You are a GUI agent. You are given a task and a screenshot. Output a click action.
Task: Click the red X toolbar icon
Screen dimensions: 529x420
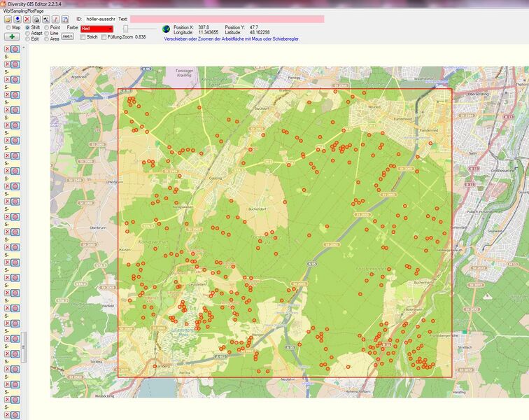pyautogui.click(x=27, y=19)
